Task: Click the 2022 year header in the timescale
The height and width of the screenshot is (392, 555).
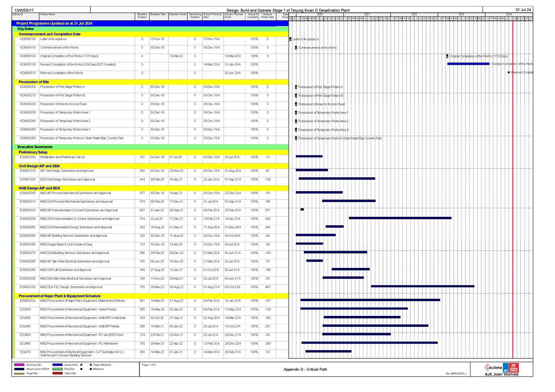Action: click(414, 15)
